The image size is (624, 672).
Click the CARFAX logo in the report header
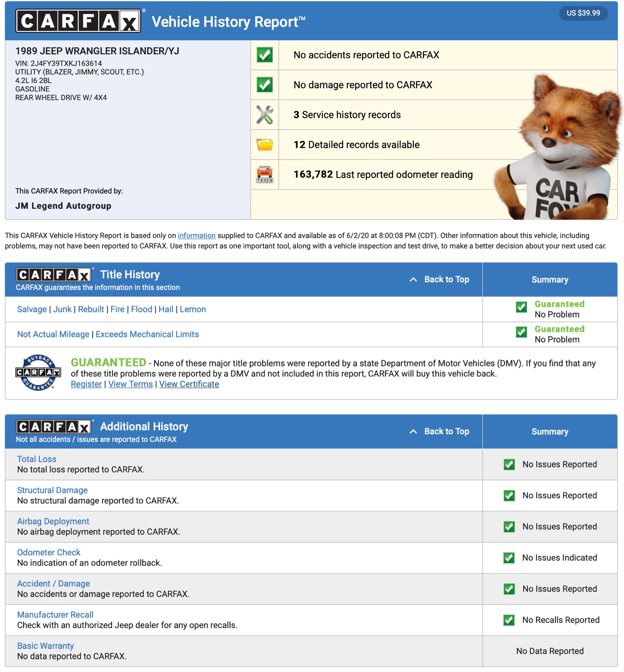click(x=78, y=21)
